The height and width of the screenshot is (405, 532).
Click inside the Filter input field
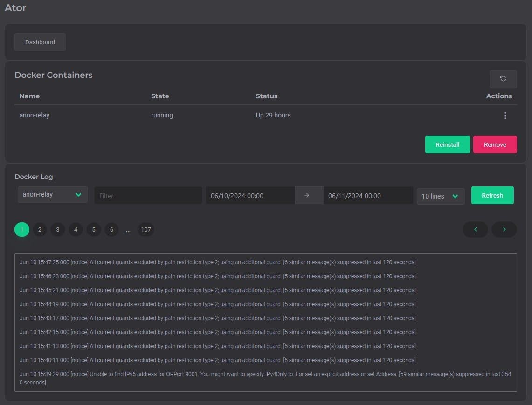coord(148,195)
